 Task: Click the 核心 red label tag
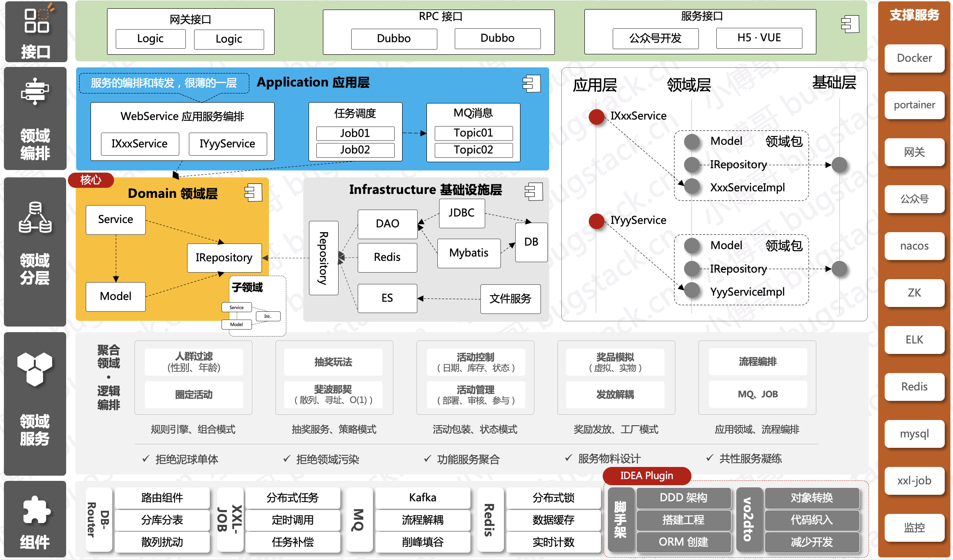click(x=91, y=180)
